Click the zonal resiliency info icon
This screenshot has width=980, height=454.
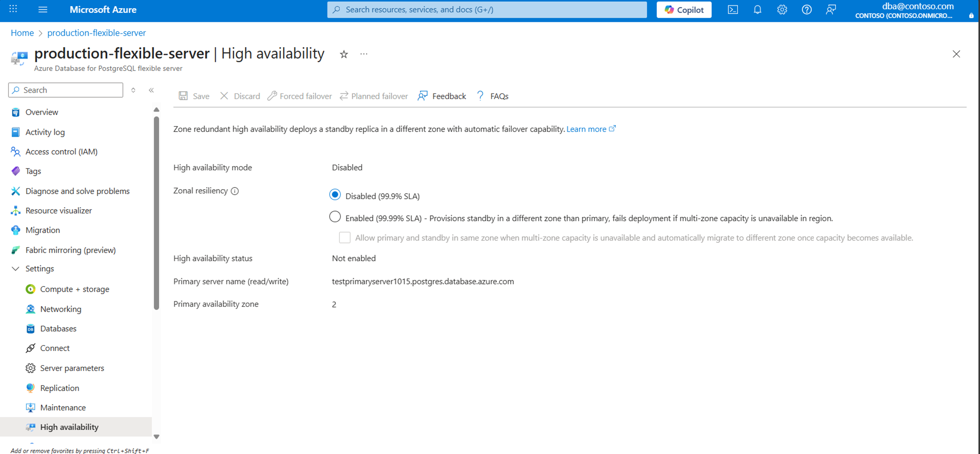pos(235,191)
